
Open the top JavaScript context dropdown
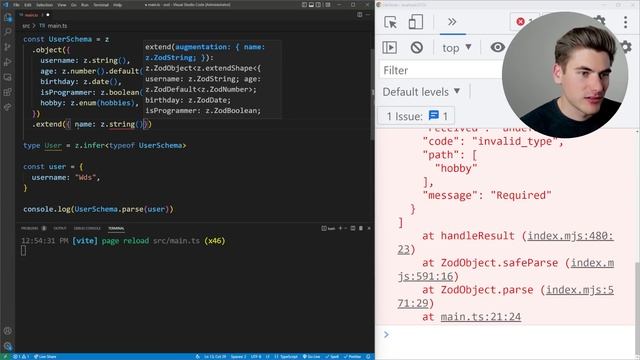coord(457,48)
